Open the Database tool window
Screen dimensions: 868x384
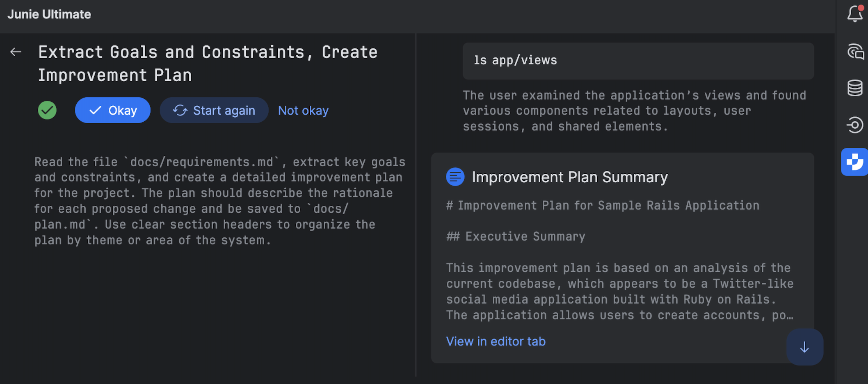pos(855,88)
